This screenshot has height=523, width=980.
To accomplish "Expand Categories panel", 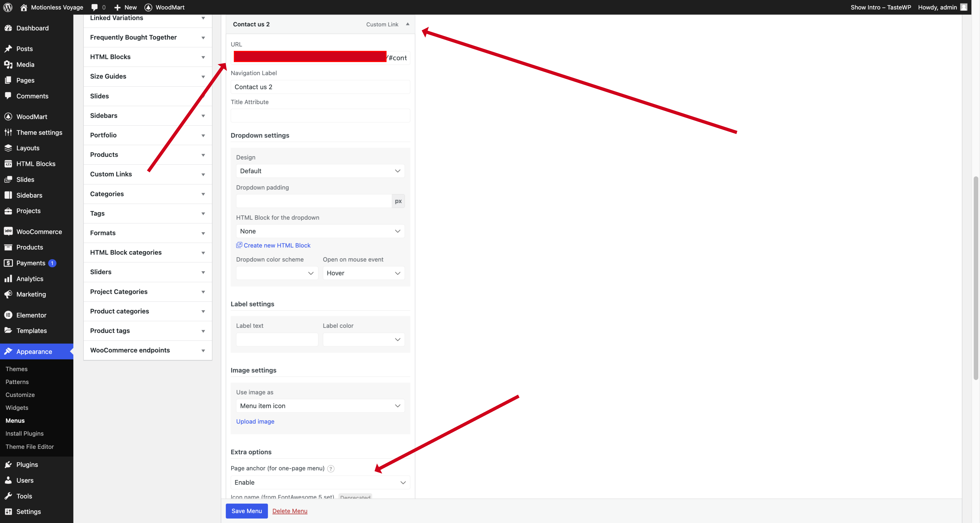I will 148,194.
